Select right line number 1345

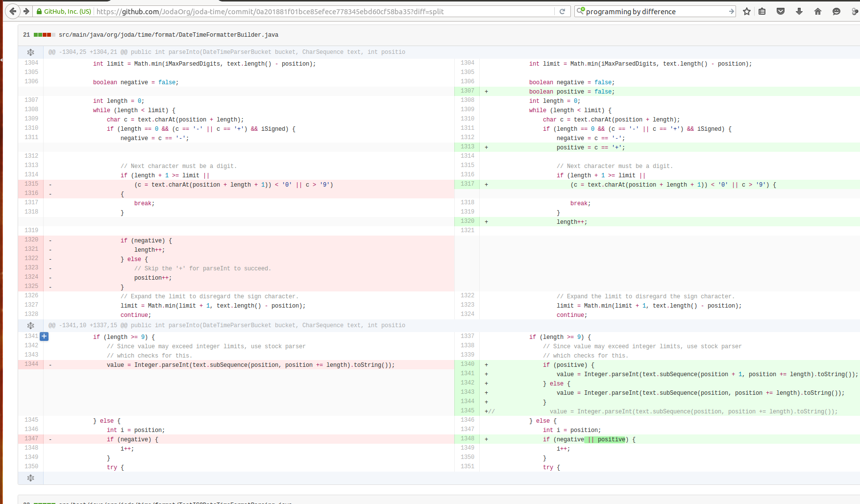coord(467,411)
